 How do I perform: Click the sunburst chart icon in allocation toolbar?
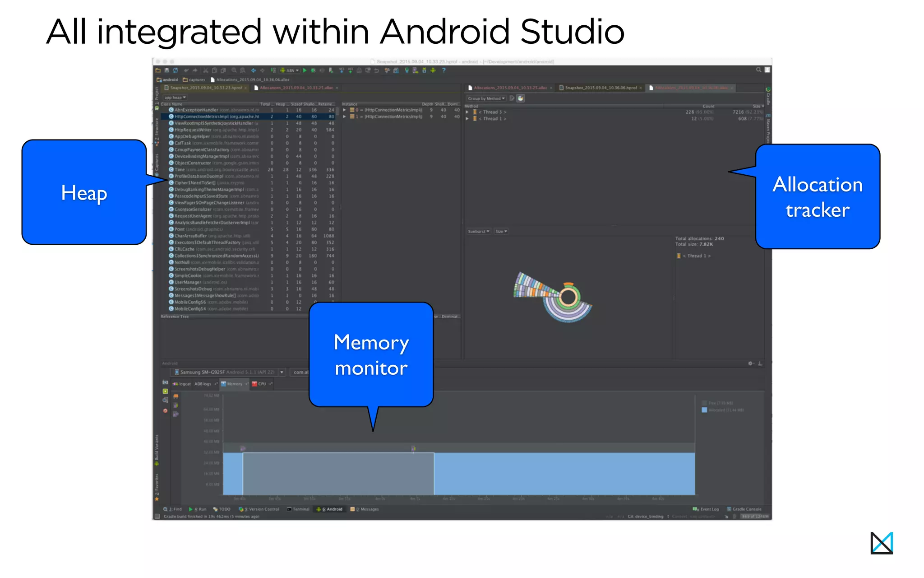point(521,98)
